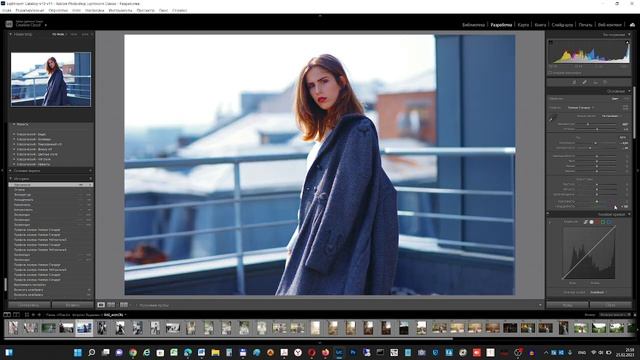The image size is (640, 360).
Task: Select the green channel curve
Action: tap(603, 222)
